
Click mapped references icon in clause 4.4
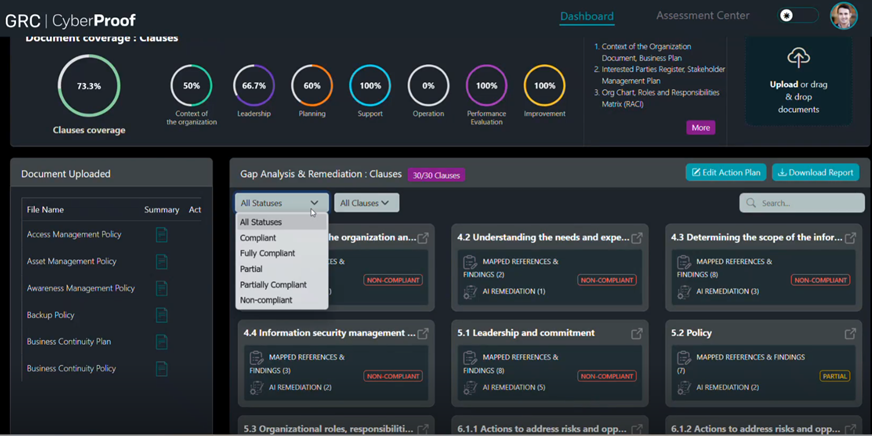256,358
